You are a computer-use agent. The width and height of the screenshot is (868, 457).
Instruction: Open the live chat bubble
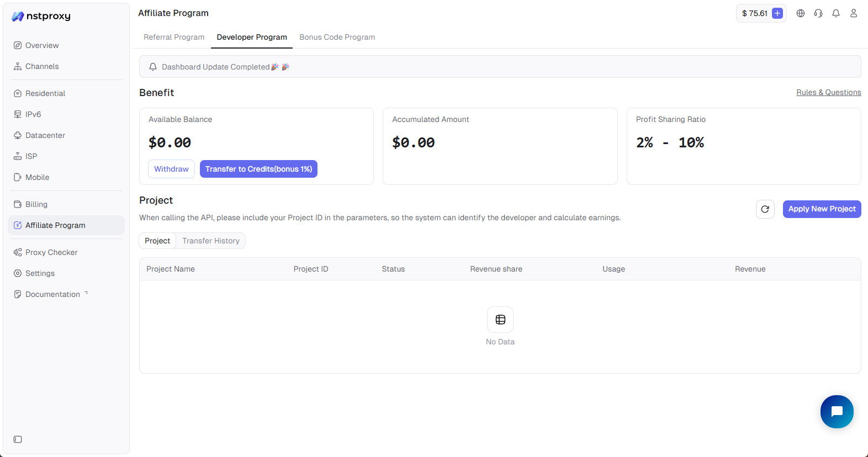tap(837, 412)
